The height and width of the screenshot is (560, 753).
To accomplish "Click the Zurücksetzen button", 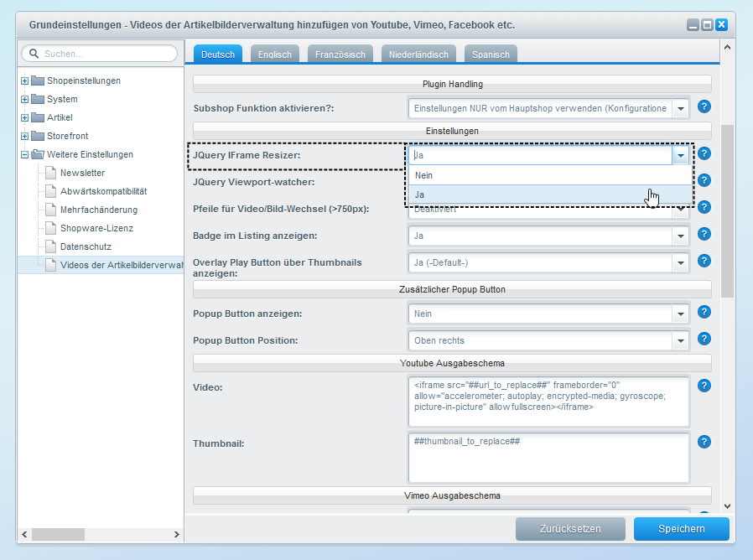I will (x=570, y=529).
